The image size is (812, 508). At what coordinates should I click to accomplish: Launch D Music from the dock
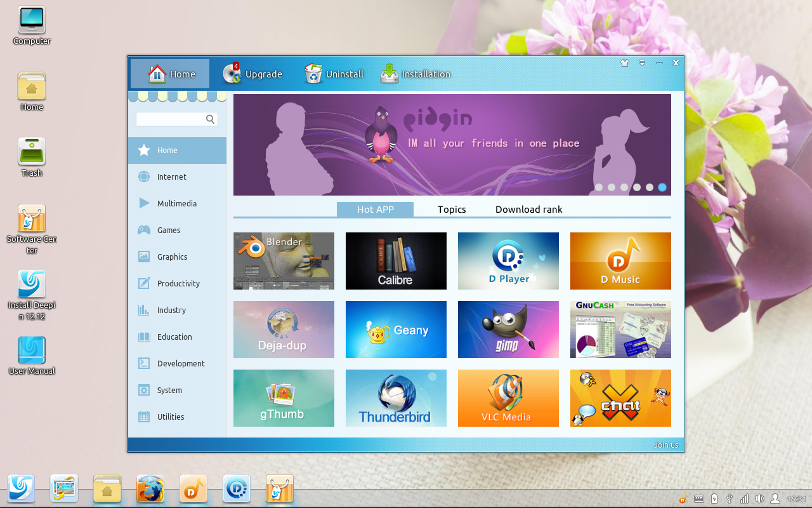click(193, 489)
